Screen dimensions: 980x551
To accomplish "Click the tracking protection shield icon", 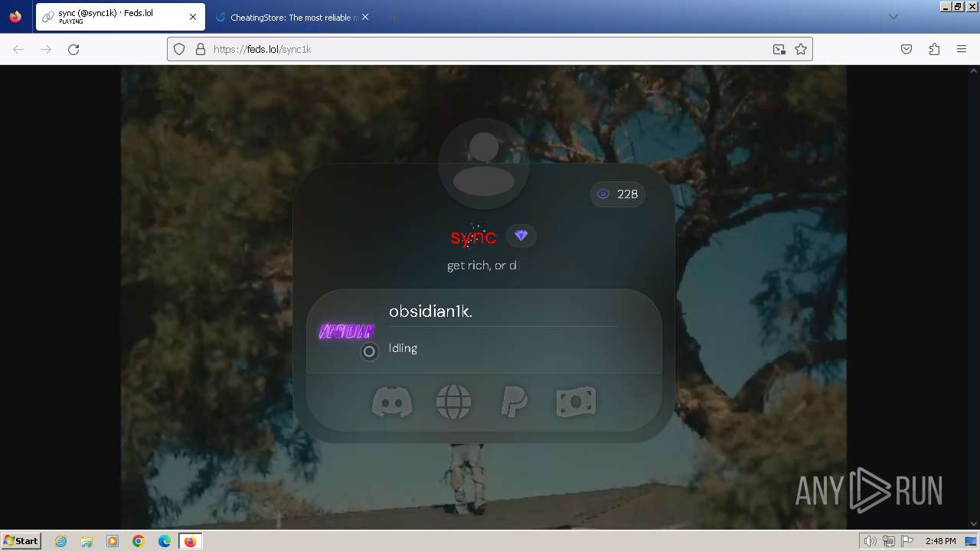I will click(x=179, y=49).
